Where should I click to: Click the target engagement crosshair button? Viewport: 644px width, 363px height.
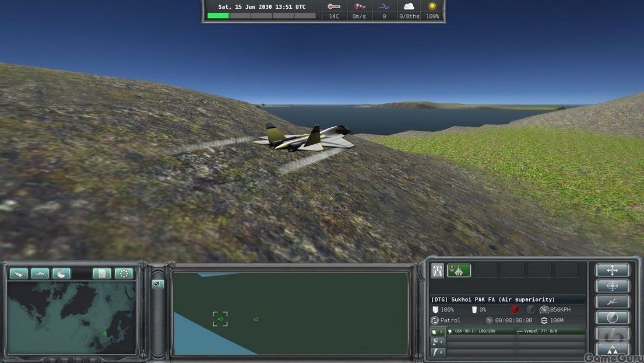pos(612,286)
